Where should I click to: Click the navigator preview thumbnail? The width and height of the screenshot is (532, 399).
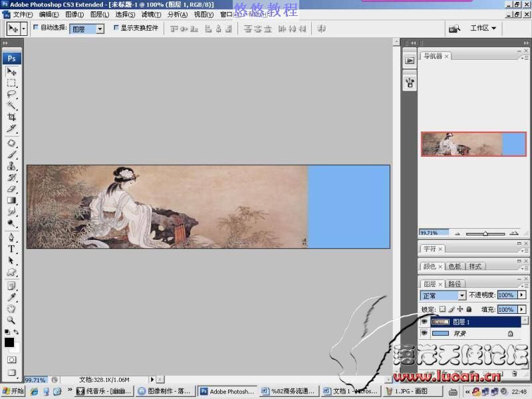click(x=473, y=144)
